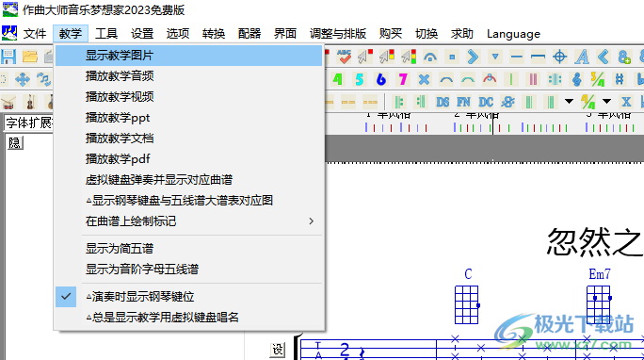Click the Em7 chord diagram
The width and height of the screenshot is (644, 360).
pyautogui.click(x=599, y=305)
